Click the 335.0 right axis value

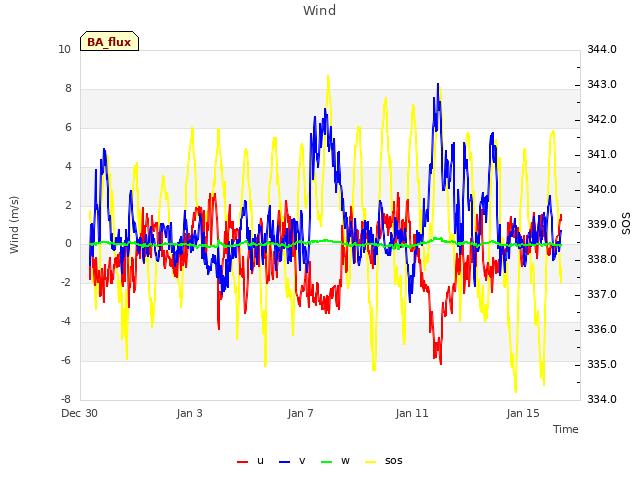(602, 364)
